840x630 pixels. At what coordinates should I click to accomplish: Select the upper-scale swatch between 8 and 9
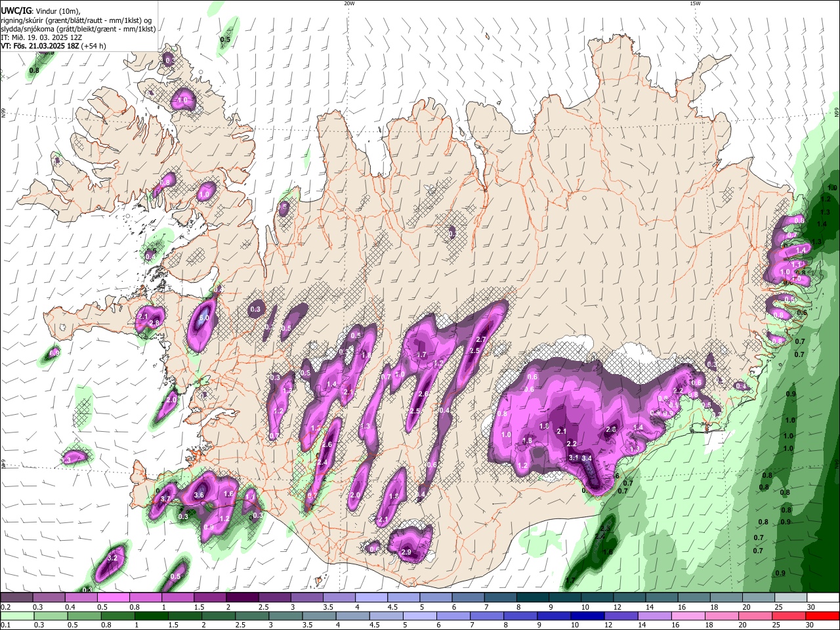(x=533, y=597)
